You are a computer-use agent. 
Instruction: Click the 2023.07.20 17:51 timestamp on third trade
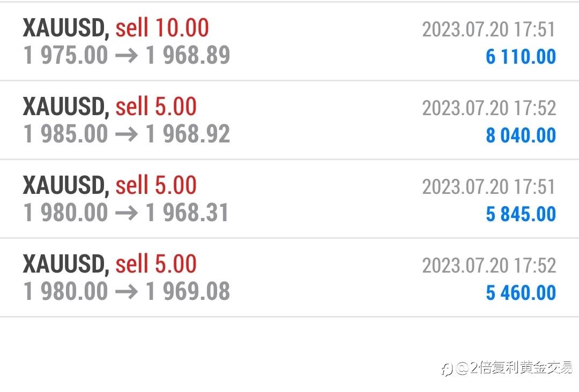(x=489, y=187)
